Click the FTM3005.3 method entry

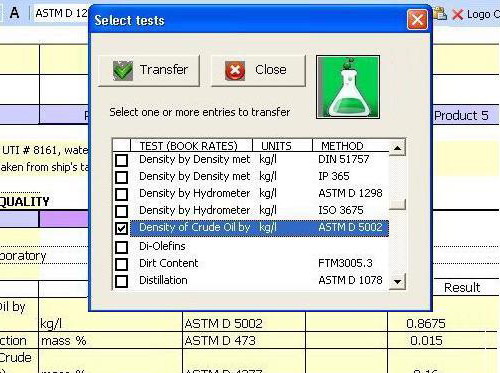pyautogui.click(x=345, y=263)
